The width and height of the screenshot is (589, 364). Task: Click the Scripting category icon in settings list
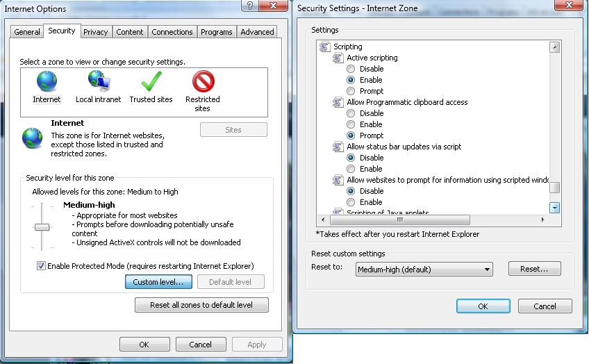pyautogui.click(x=324, y=47)
